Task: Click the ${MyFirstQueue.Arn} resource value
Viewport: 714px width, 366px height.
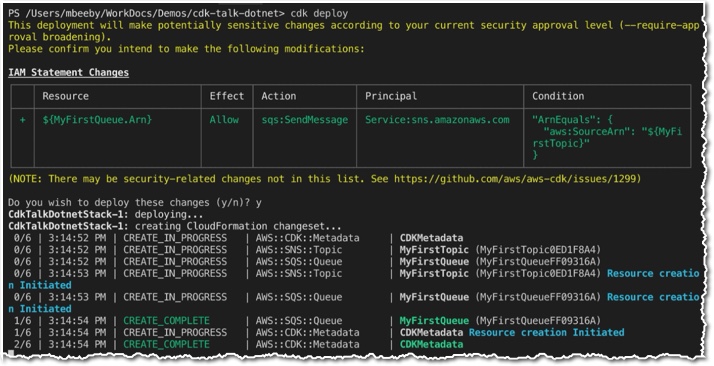Action: click(97, 120)
